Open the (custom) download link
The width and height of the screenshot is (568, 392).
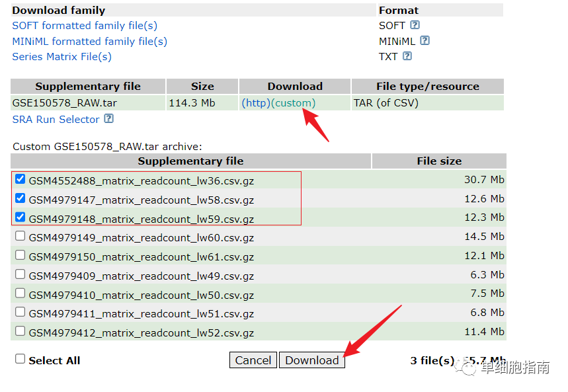point(293,103)
